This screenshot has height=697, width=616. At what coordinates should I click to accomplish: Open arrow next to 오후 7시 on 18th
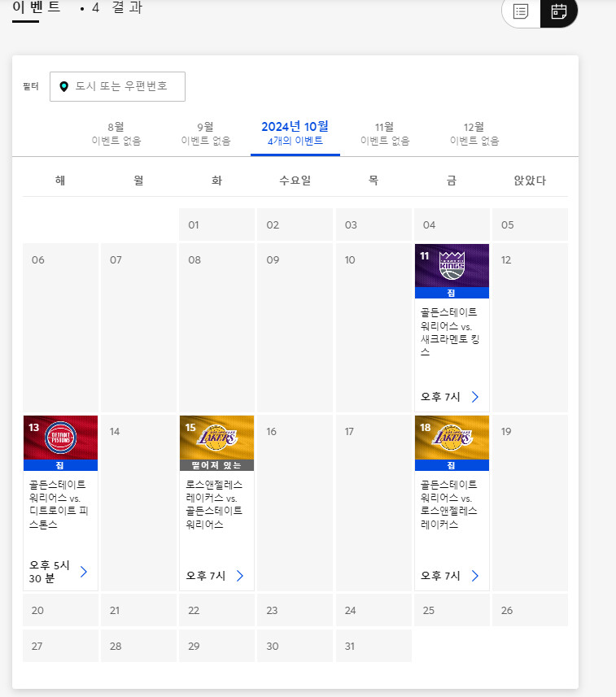pos(475,576)
